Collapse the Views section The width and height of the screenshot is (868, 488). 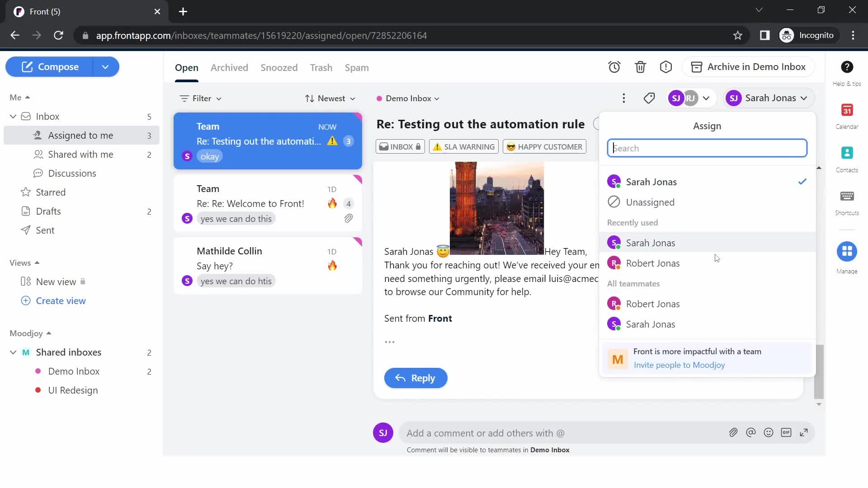tap(24, 263)
